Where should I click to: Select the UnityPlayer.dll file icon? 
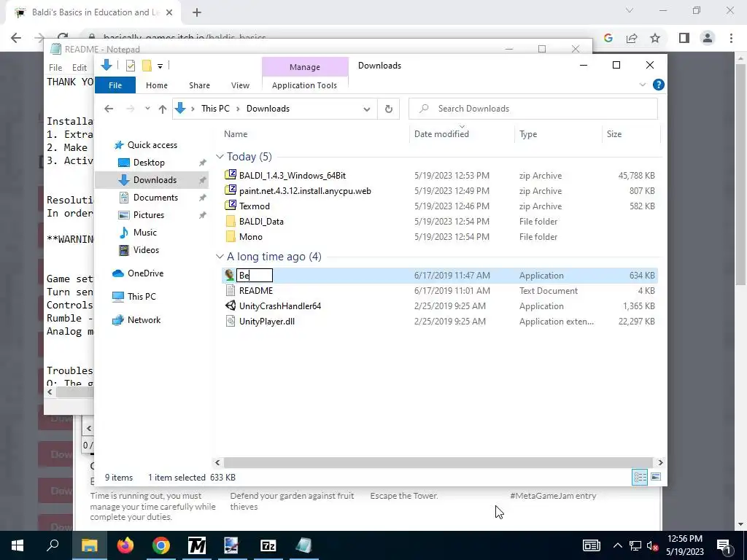pyautogui.click(x=231, y=321)
